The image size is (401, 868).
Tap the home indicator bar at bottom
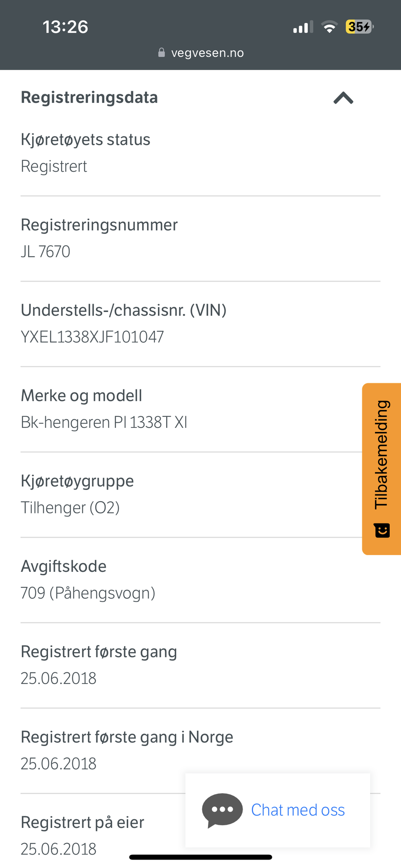click(x=200, y=857)
